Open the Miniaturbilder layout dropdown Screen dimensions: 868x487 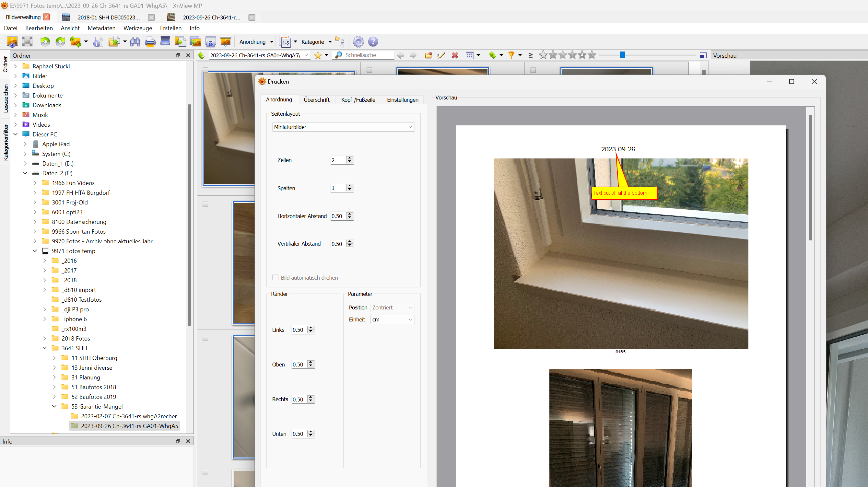[343, 127]
